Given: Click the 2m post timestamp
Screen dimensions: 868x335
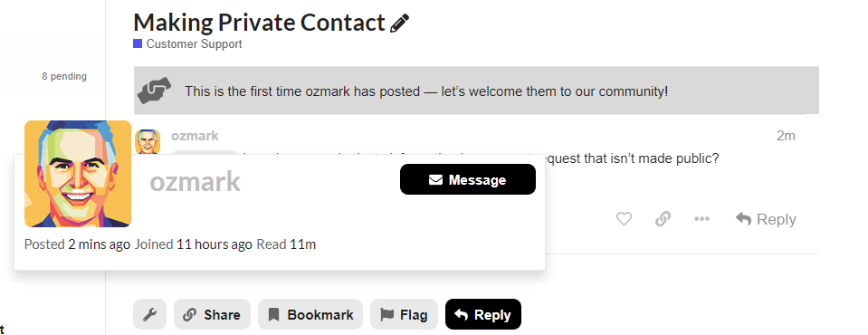Looking at the screenshot, I should point(786,136).
